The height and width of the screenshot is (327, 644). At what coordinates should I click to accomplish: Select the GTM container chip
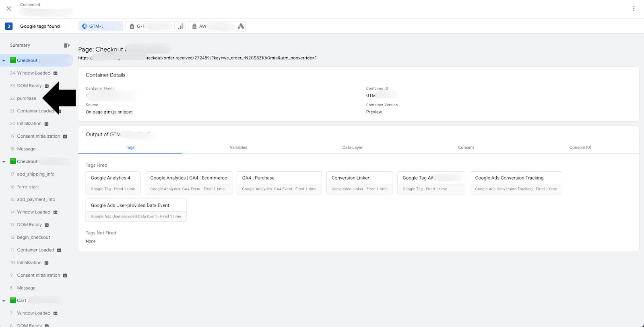101,26
